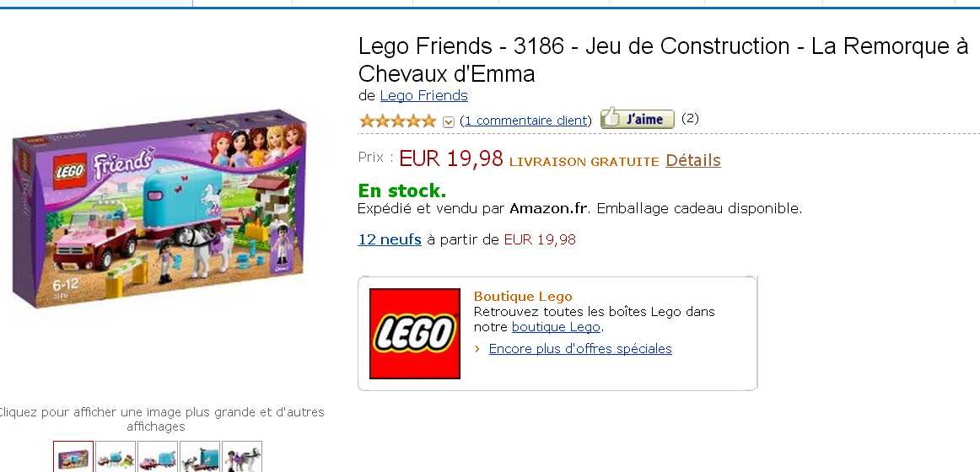Open the '1 commentaire client' link
The width and height of the screenshot is (980, 472).
(x=525, y=121)
